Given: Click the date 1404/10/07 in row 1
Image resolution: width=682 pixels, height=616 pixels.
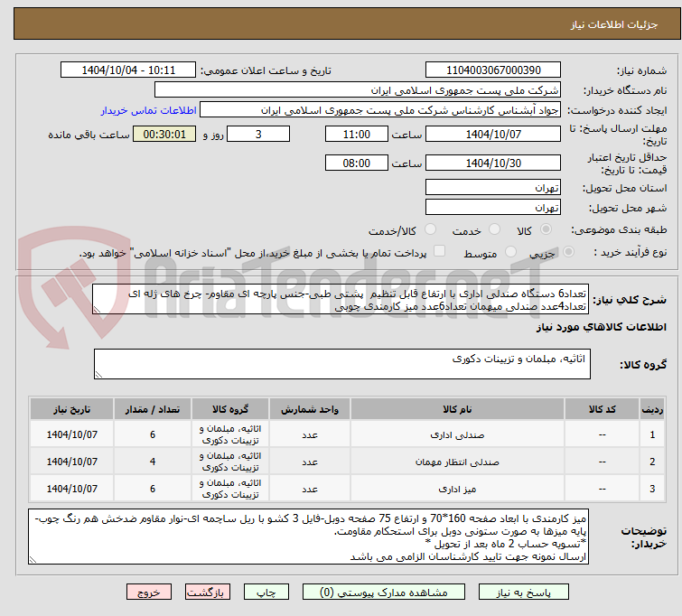Looking at the screenshot, I should coord(71,434).
